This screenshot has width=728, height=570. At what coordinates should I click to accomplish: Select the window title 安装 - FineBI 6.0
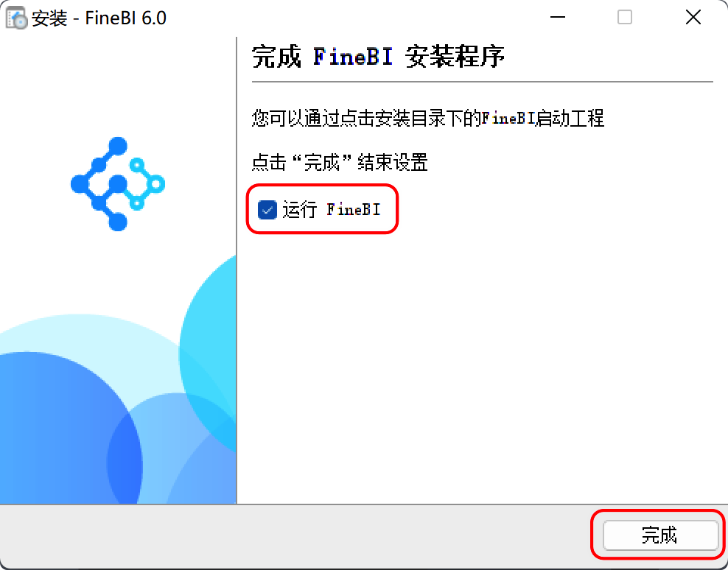(x=99, y=18)
